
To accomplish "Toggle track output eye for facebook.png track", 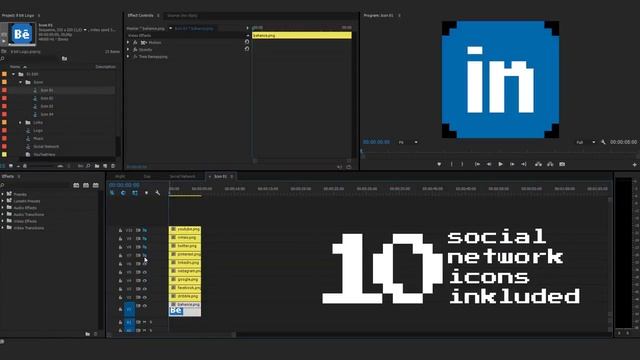I will (144, 289).
